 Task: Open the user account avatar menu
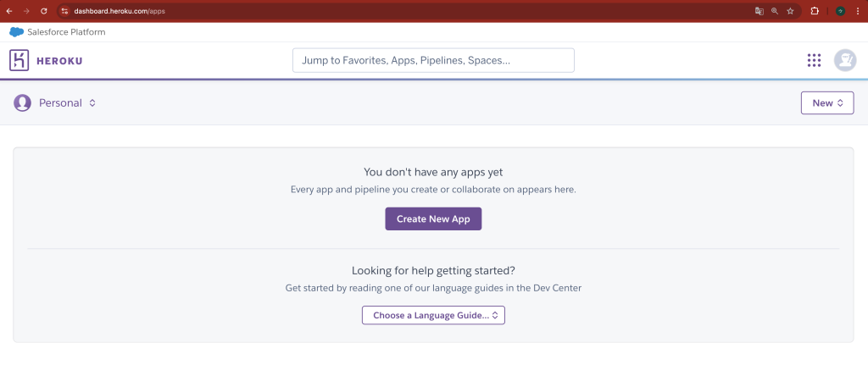(844, 60)
